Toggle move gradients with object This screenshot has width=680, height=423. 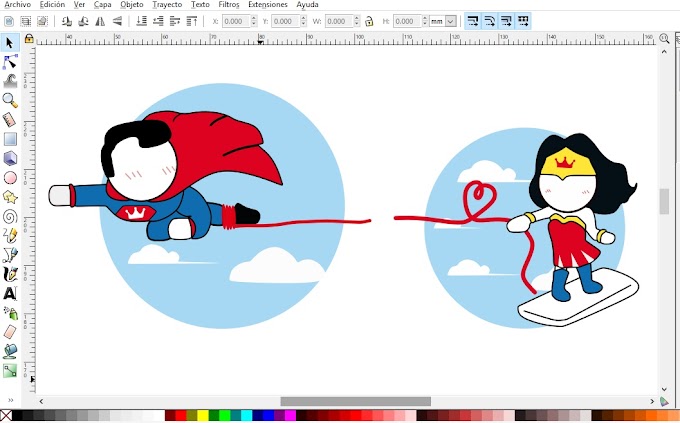point(506,21)
